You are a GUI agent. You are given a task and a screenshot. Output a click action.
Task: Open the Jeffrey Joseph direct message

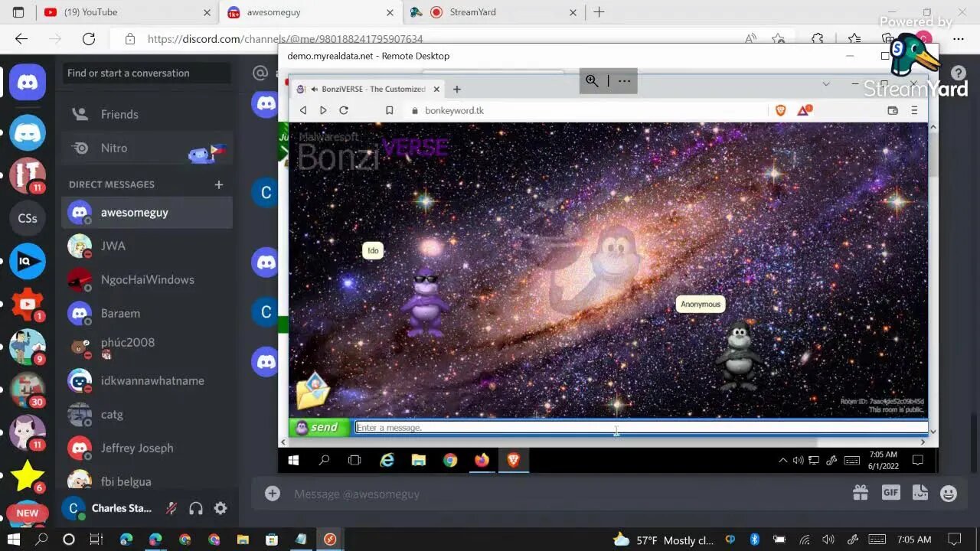(x=147, y=448)
